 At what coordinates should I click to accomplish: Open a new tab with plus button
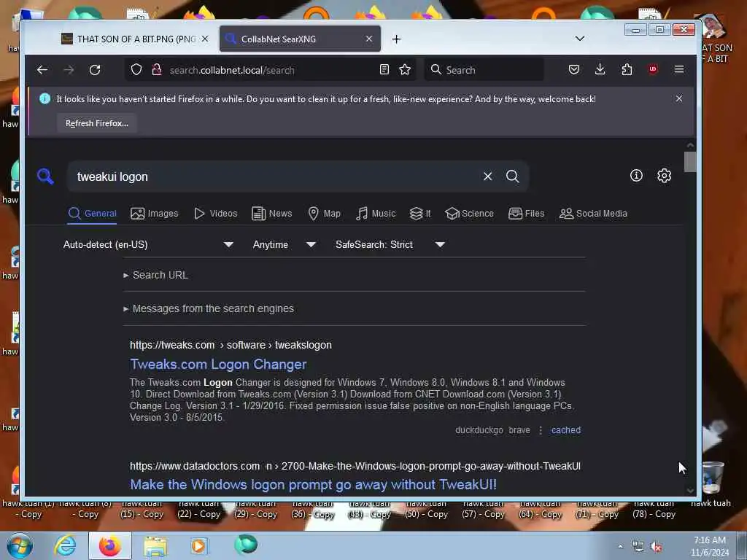396,39
